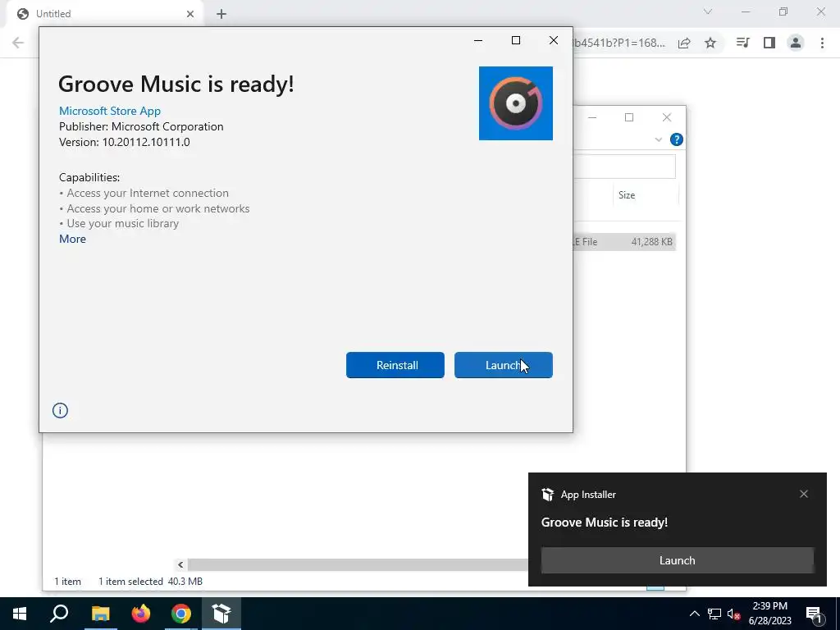Click the App Installer icon in the toast
The height and width of the screenshot is (630, 840).
[x=547, y=495]
